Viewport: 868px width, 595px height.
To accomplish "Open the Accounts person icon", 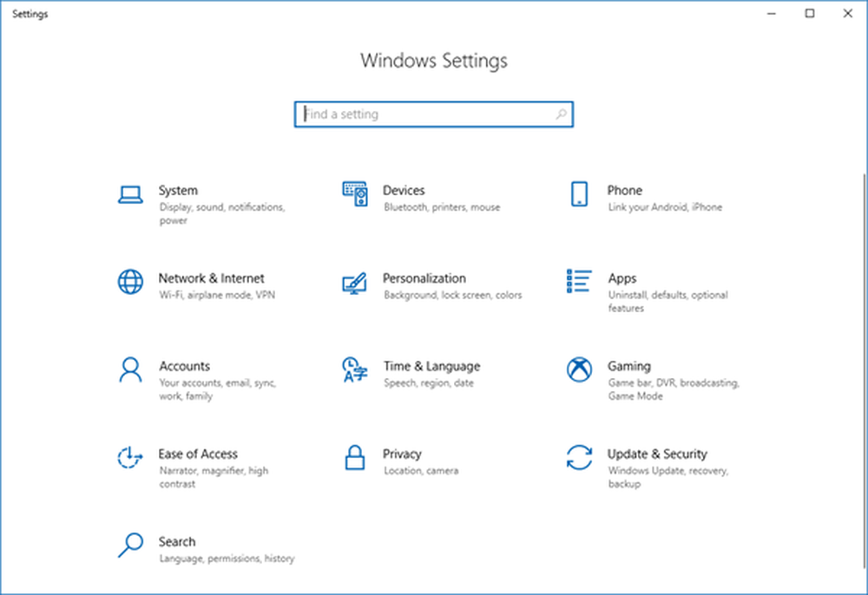I will point(130,369).
